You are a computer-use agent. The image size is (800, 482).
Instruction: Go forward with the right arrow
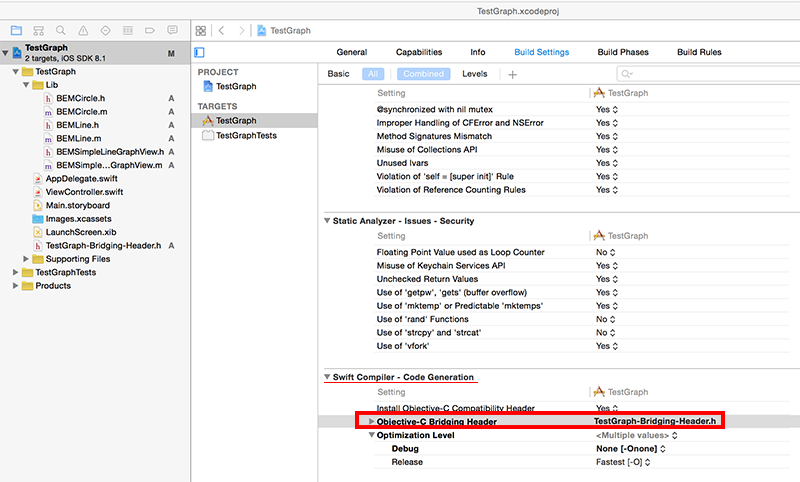pos(241,31)
